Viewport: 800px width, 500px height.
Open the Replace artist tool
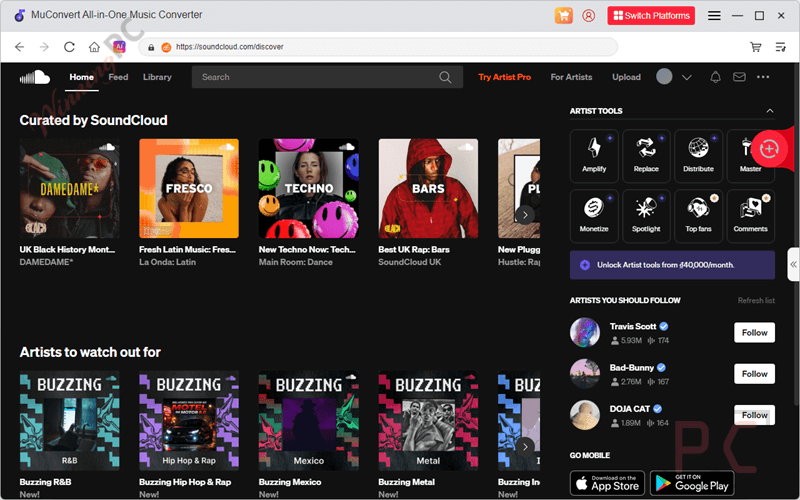[x=646, y=156]
